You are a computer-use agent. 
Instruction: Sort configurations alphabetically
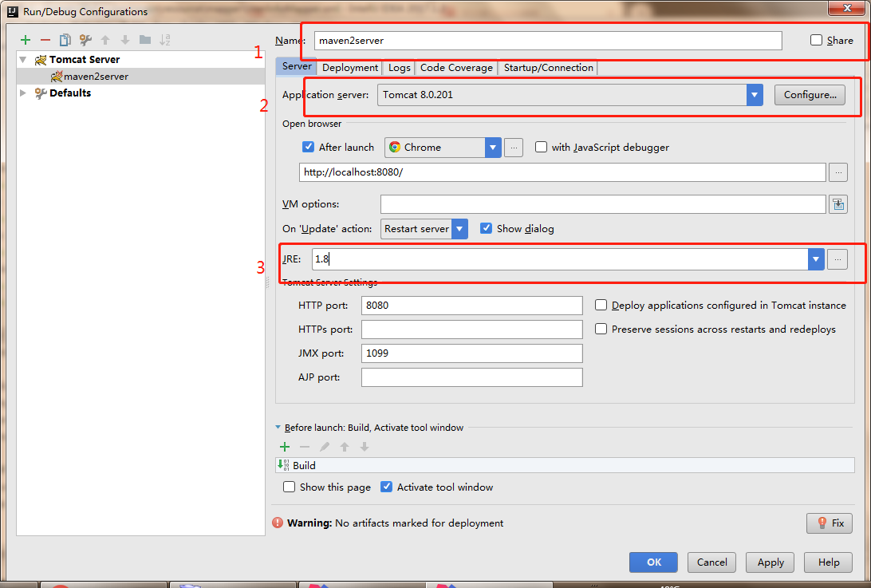click(x=165, y=40)
